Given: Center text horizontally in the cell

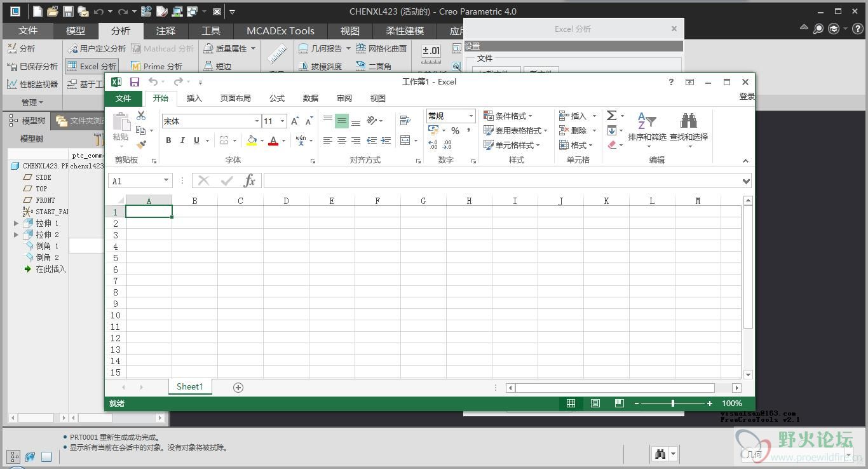Looking at the screenshot, I should 342,140.
